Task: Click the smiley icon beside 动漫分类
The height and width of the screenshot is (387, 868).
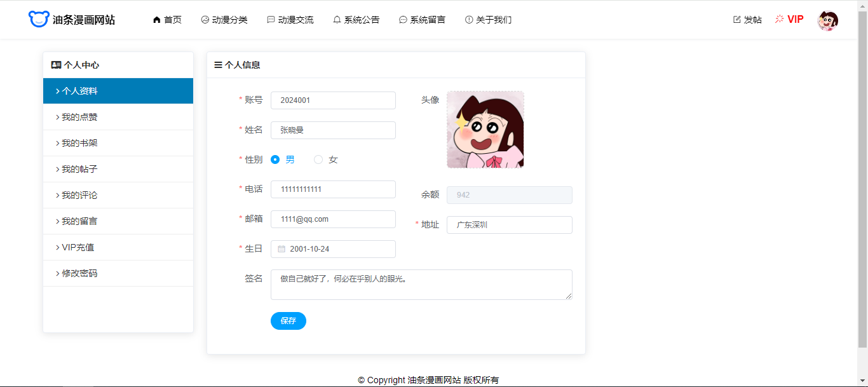Action: (x=205, y=20)
